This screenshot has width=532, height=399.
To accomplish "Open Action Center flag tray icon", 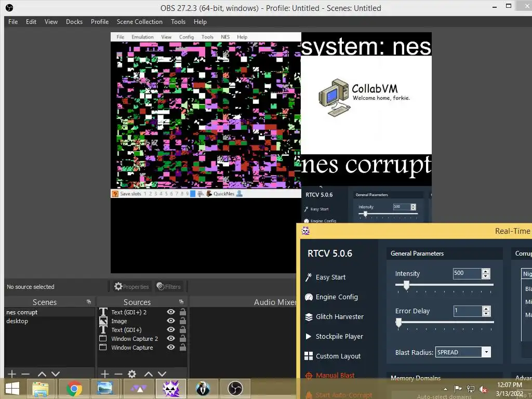I will click(458, 389).
